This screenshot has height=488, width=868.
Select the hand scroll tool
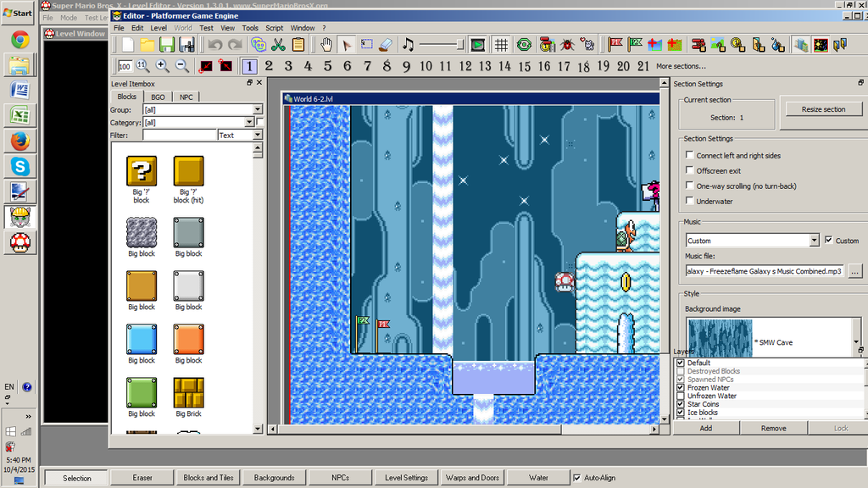coord(326,44)
